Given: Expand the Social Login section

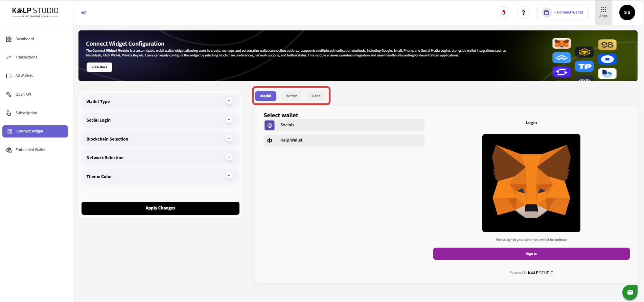Looking at the screenshot, I should 229,120.
